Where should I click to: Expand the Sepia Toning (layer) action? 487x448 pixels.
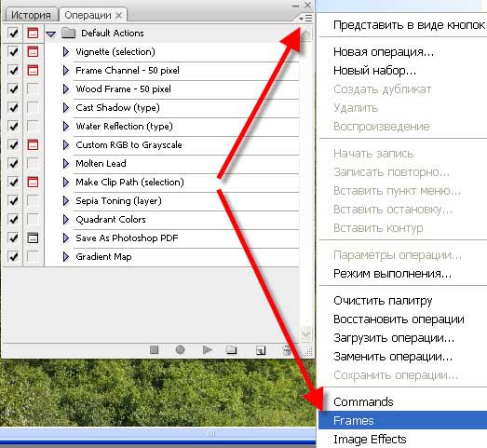click(x=66, y=200)
